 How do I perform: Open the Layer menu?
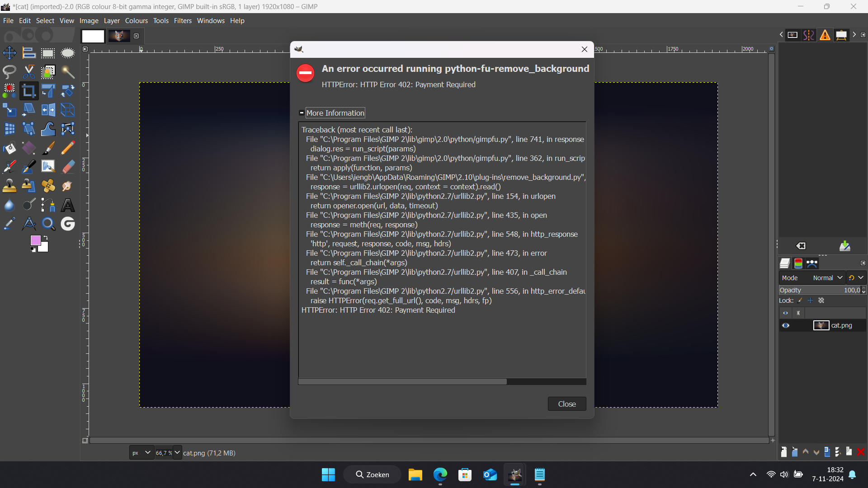pyautogui.click(x=112, y=21)
